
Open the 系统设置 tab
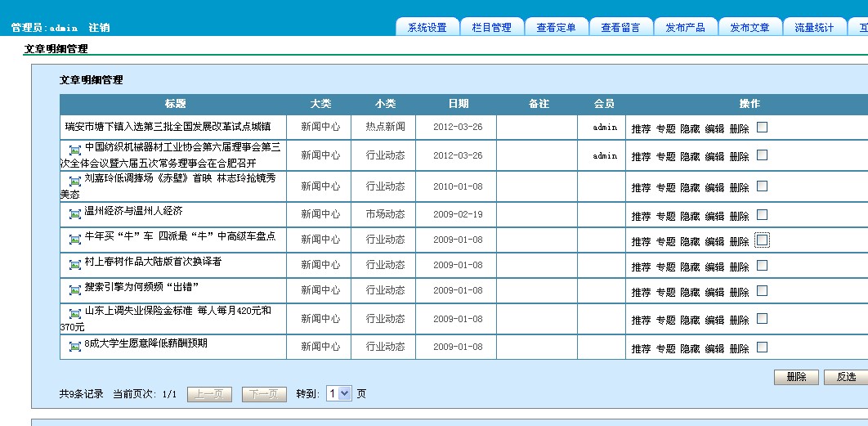427,27
